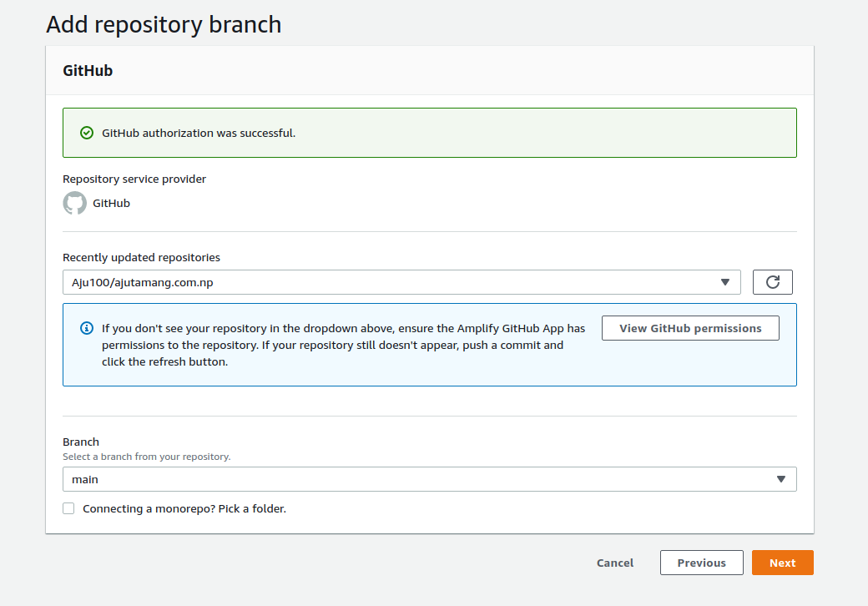
Task: Click the refresh repositories icon button
Action: [772, 282]
